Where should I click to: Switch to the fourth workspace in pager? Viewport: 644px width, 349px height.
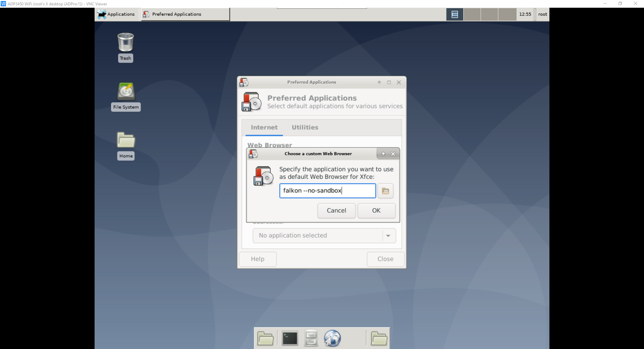tap(507, 14)
